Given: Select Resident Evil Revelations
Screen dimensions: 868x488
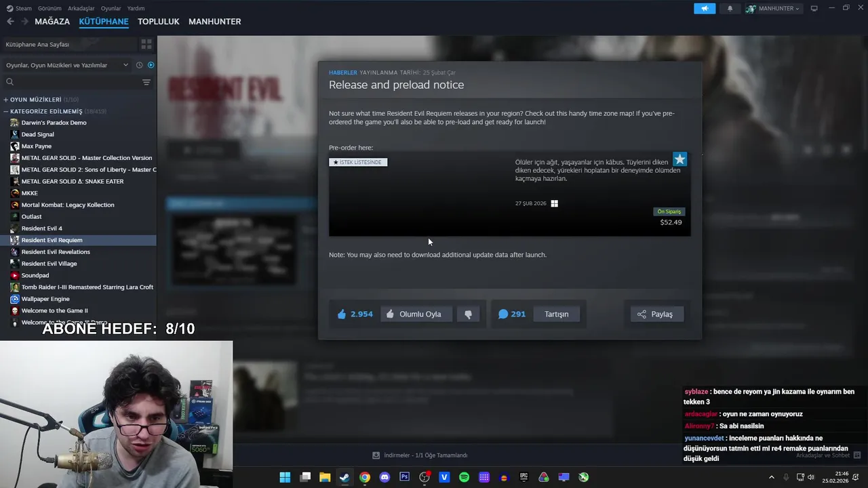Looking at the screenshot, I should pos(56,252).
